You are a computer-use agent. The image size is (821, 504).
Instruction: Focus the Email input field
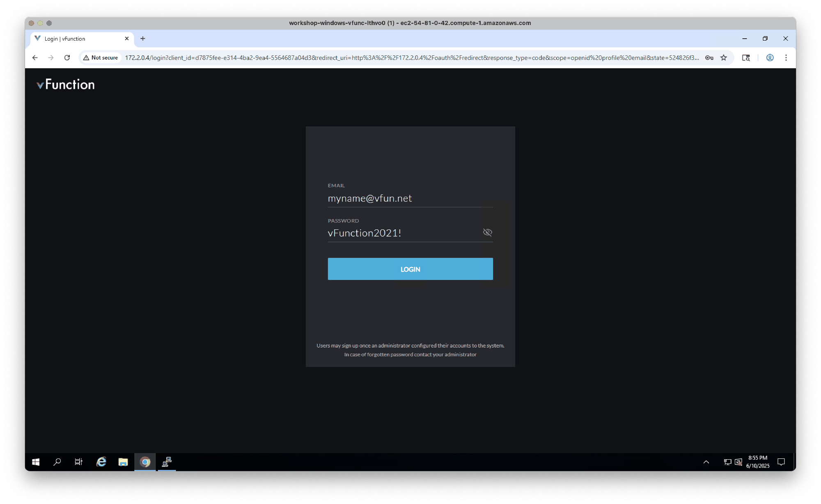coord(410,198)
